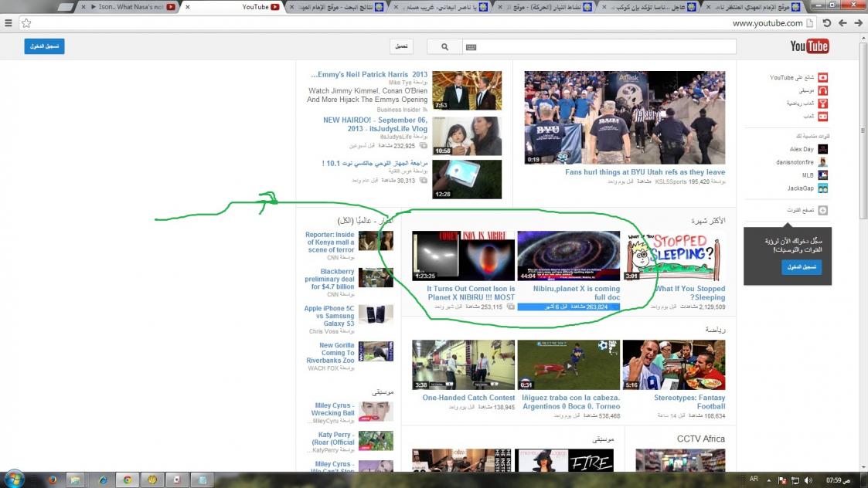Close the active YouTube tab
The width and height of the screenshot is (868, 488).
click(x=187, y=7)
